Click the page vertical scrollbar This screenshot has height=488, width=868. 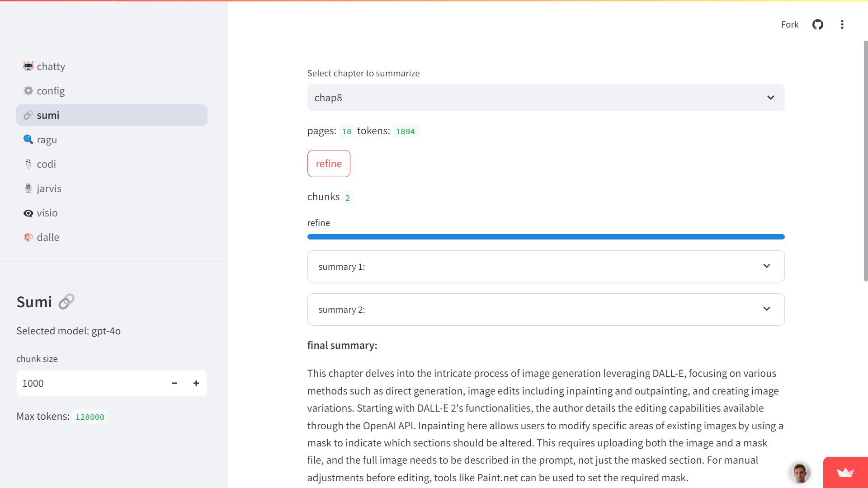point(865,161)
